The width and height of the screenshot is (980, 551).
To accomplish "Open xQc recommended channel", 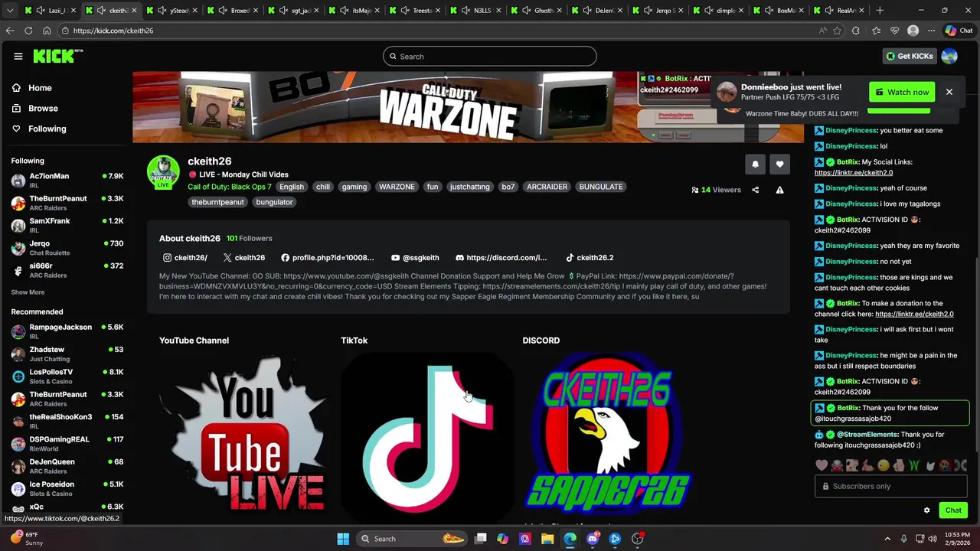I will click(67, 508).
